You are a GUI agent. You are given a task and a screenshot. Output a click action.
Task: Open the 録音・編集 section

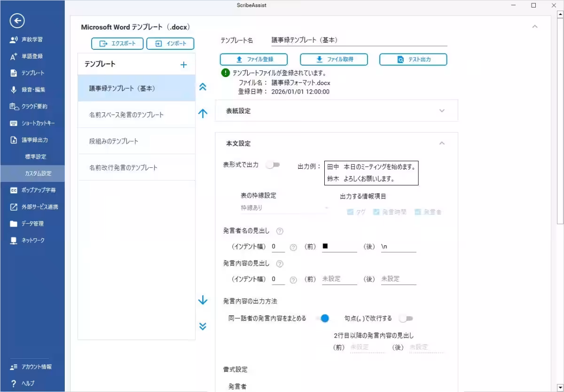28,90
